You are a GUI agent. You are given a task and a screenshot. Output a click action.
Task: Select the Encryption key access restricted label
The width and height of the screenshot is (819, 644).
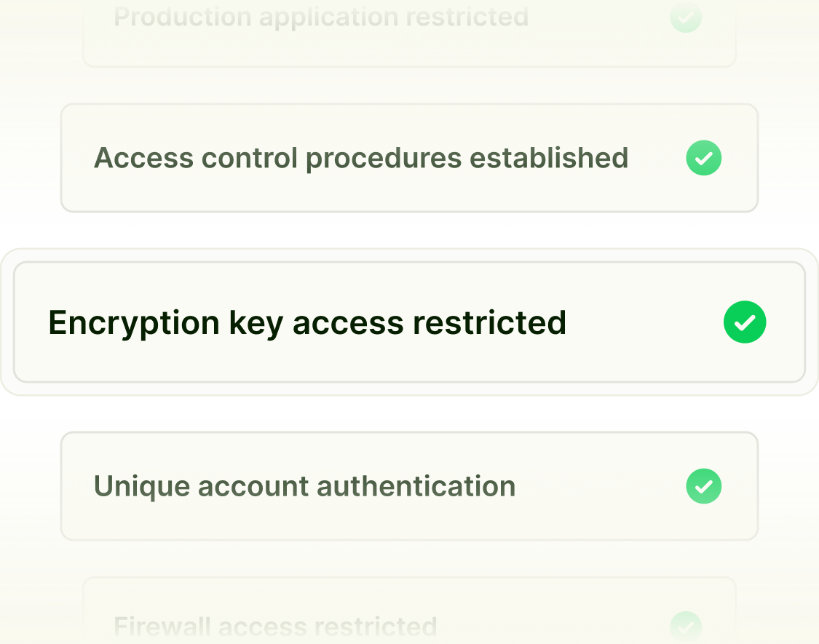(307, 323)
